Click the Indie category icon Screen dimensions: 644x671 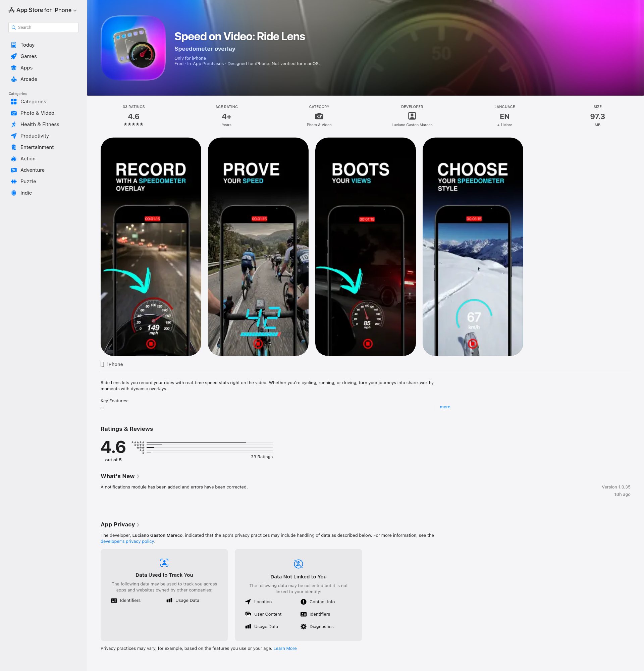[x=14, y=193]
